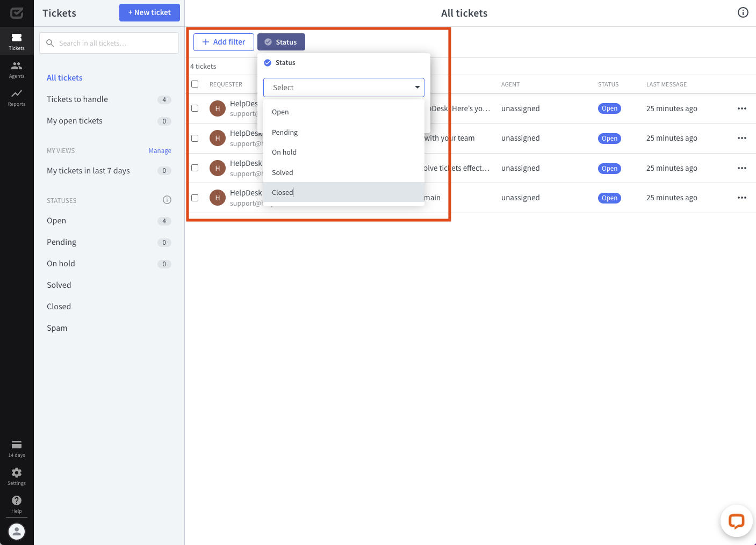
Task: Choose Closed in status dropdown list
Action: pyautogui.click(x=344, y=192)
